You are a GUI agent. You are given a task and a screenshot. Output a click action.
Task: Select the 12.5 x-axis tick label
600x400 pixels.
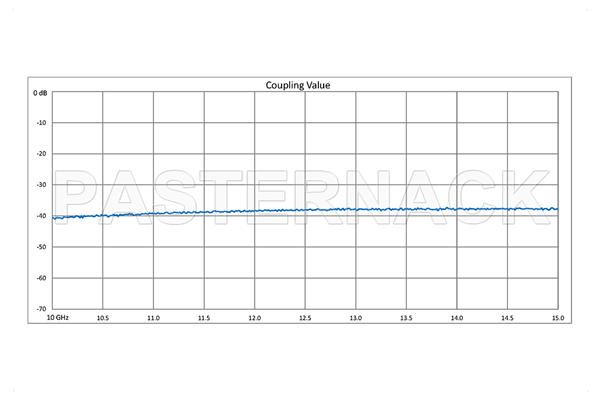[x=305, y=318]
